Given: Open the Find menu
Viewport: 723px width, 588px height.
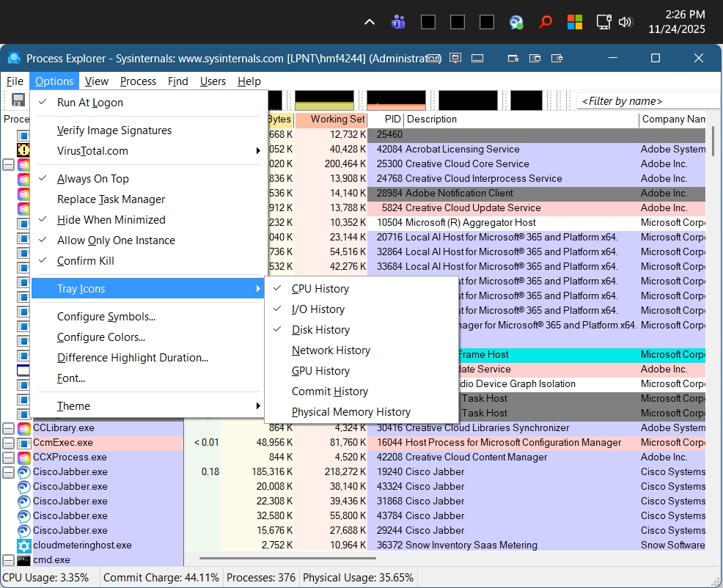Looking at the screenshot, I should (177, 81).
